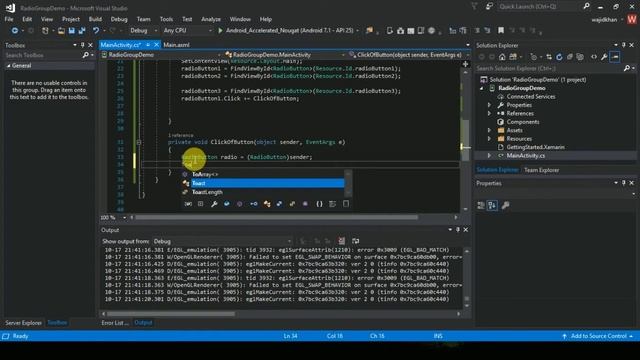The image size is (640, 360).
Task: Open the Analyze menu
Action: [211, 19]
